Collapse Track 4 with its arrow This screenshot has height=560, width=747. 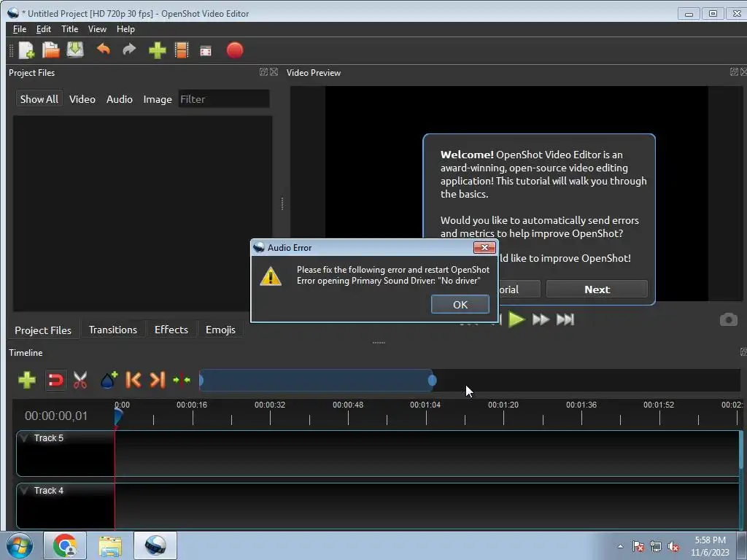25,490
